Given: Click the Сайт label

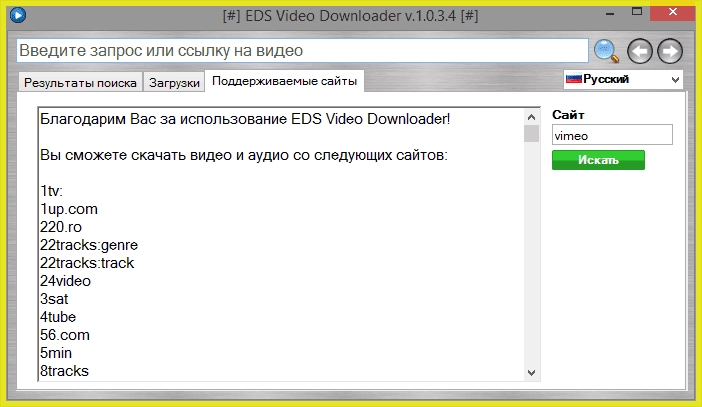Looking at the screenshot, I should (x=568, y=115).
